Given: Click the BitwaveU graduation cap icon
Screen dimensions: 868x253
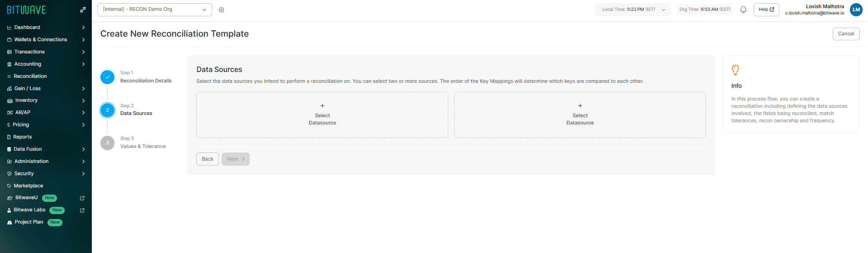Looking at the screenshot, I should point(9,198).
